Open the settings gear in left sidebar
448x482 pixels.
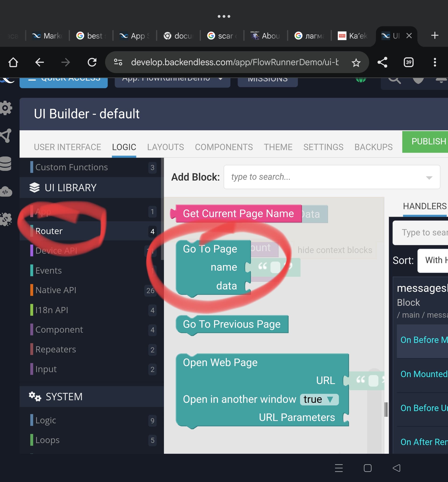pos(6,108)
